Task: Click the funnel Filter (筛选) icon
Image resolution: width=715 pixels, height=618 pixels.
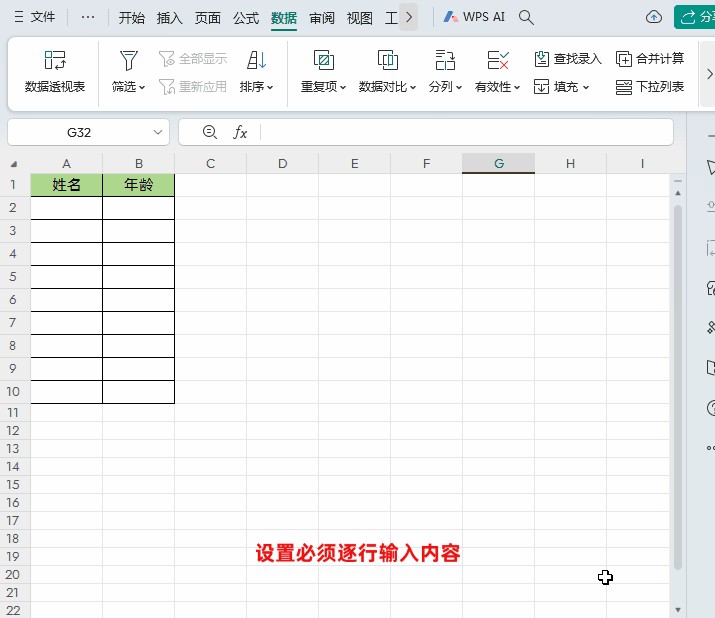Action: tap(128, 61)
